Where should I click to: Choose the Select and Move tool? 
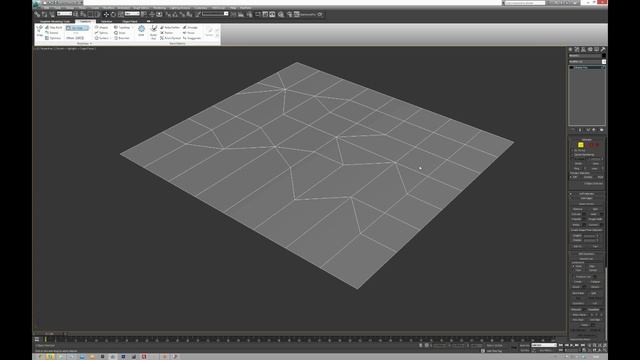pyautogui.click(x=106, y=14)
